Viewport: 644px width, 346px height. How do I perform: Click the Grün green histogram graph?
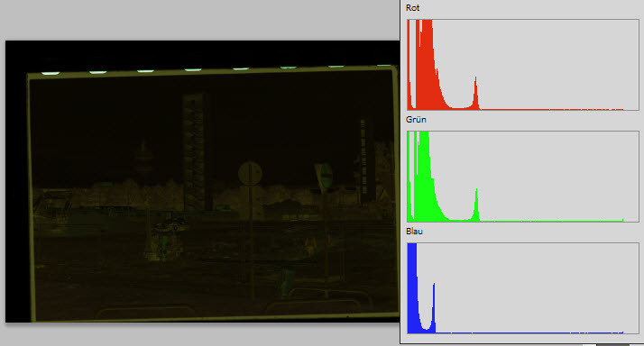523,177
